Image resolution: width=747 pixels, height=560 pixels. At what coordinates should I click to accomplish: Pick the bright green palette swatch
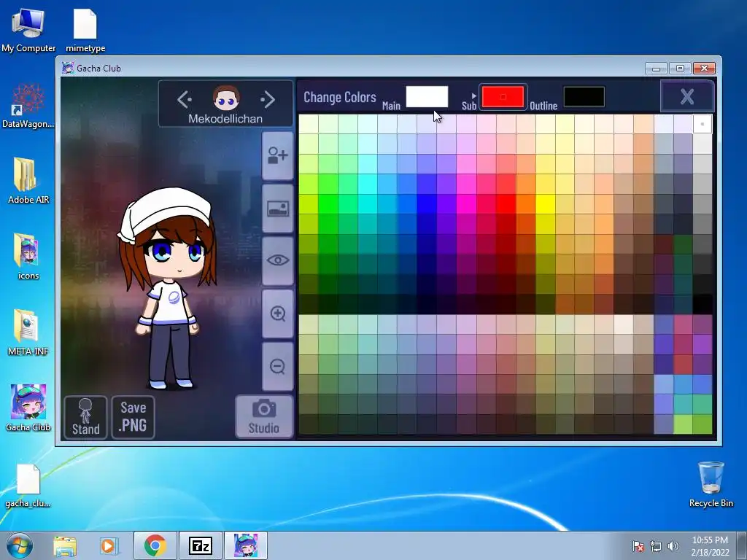[328, 204]
